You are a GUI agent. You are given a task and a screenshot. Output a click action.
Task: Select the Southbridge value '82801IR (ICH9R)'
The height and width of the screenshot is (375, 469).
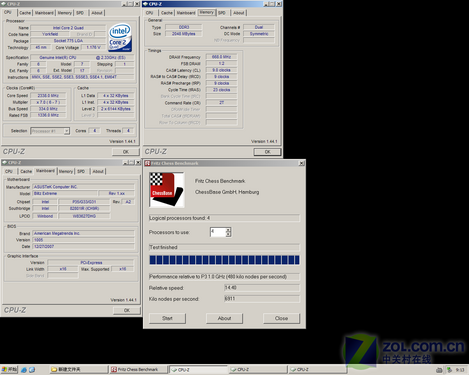coord(84,208)
